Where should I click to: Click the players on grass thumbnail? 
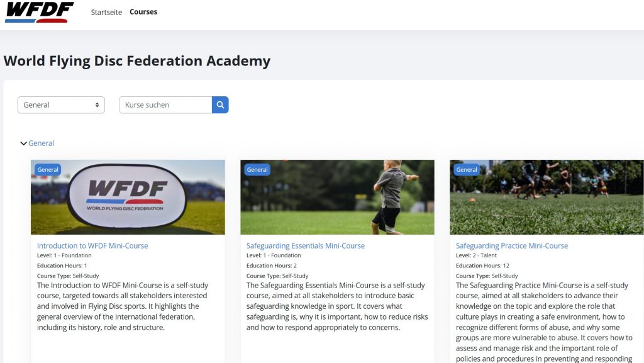547,197
